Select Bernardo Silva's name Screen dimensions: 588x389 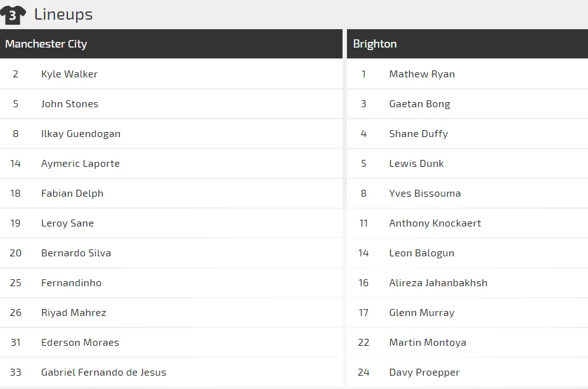[76, 253]
